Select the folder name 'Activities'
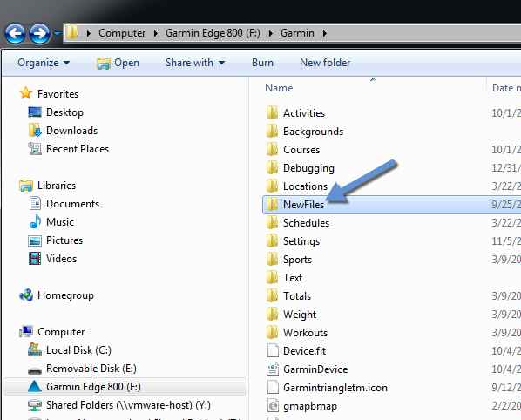This screenshot has height=420, width=521. (304, 113)
